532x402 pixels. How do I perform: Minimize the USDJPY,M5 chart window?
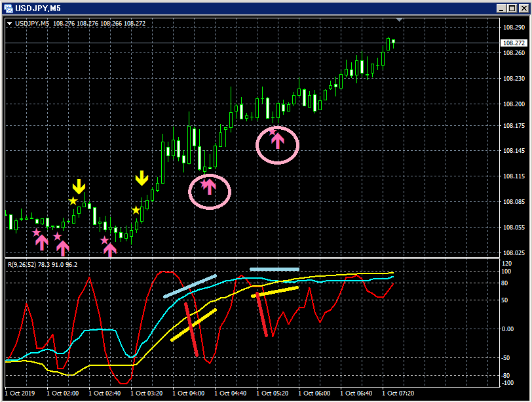coord(502,8)
